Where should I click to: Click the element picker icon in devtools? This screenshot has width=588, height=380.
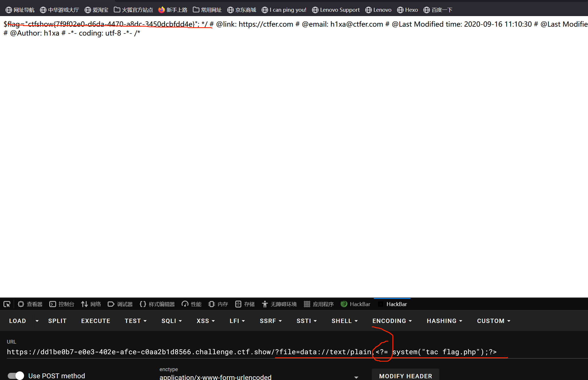[7, 304]
